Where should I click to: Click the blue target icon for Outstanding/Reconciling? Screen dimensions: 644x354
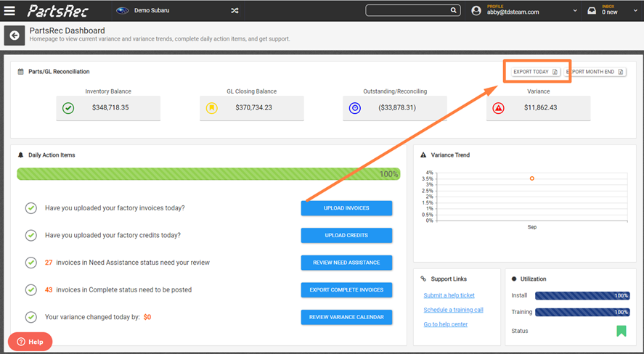click(355, 108)
